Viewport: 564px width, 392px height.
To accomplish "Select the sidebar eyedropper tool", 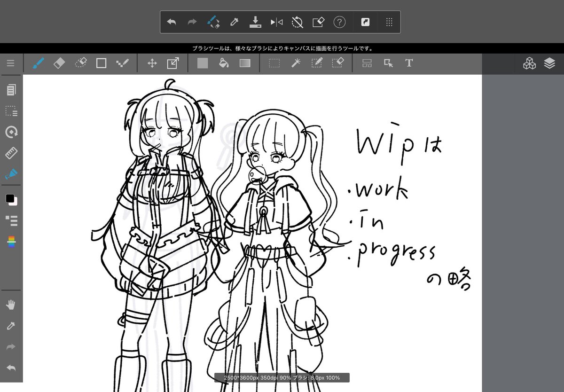I will point(11,326).
